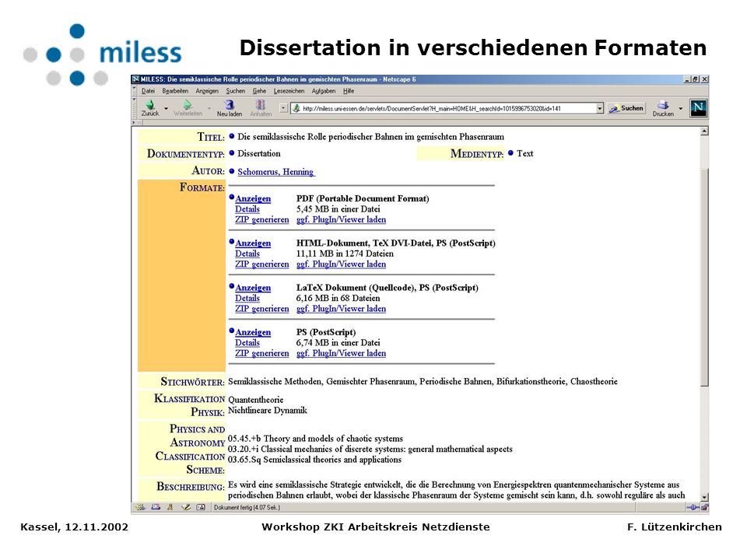This screenshot has height=560, width=747.
Task: Open the Weiterleiten history dropdown arrow
Action: coord(209,109)
